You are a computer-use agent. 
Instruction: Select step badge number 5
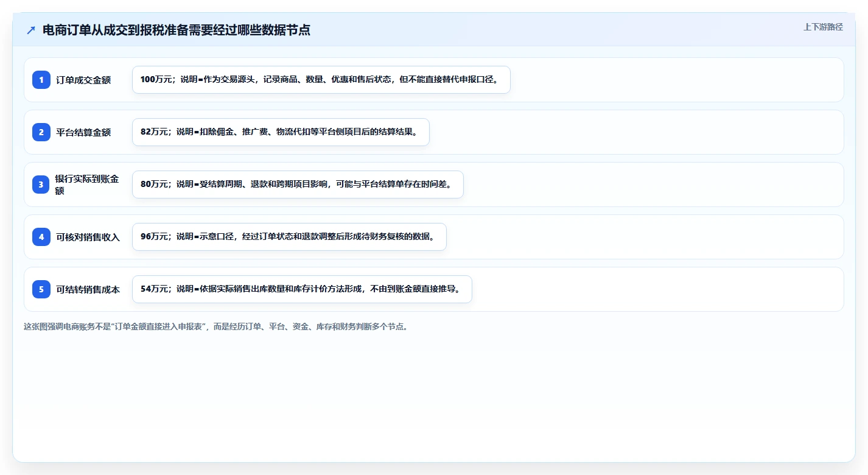(x=41, y=289)
